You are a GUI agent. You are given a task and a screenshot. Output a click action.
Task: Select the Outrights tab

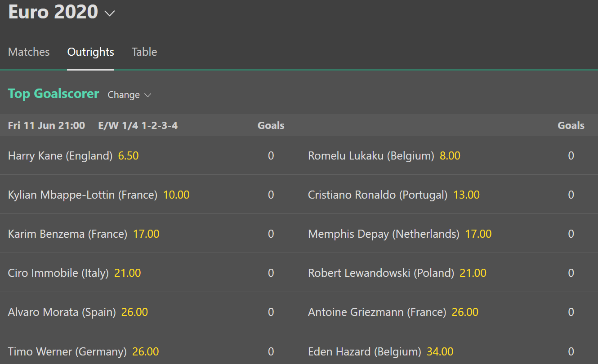pyautogui.click(x=90, y=52)
